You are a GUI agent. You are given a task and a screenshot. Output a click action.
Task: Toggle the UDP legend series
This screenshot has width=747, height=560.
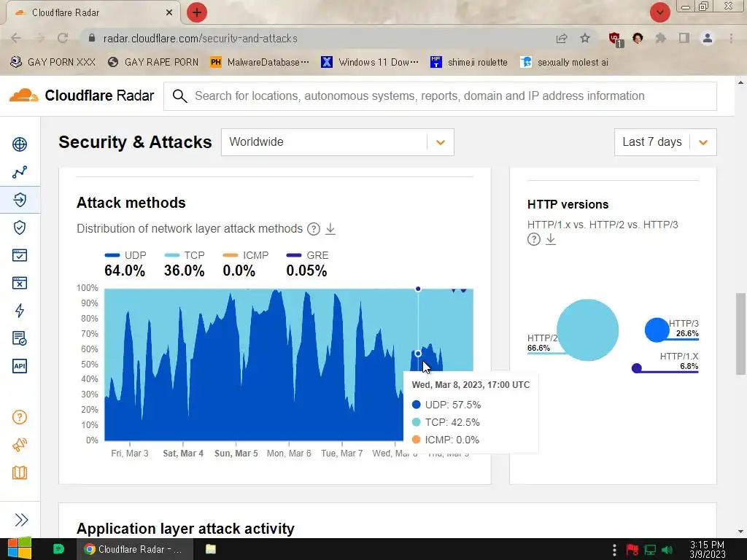pyautogui.click(x=125, y=256)
